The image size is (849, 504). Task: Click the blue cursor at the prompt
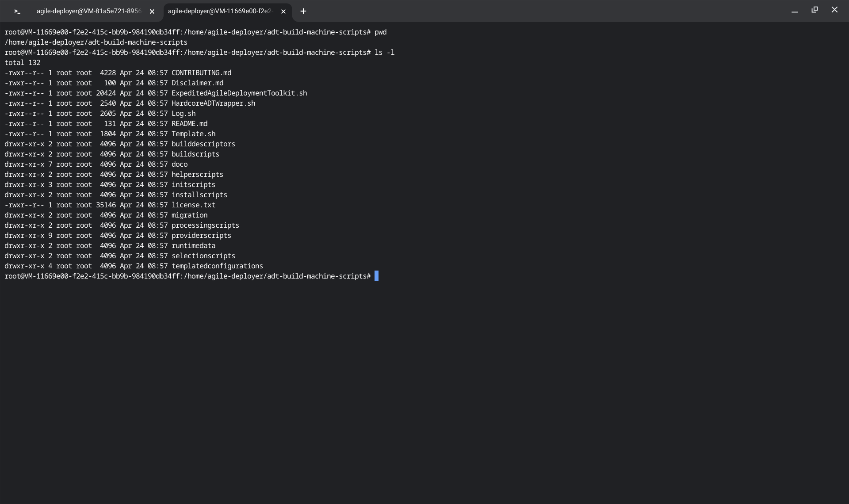coord(376,276)
